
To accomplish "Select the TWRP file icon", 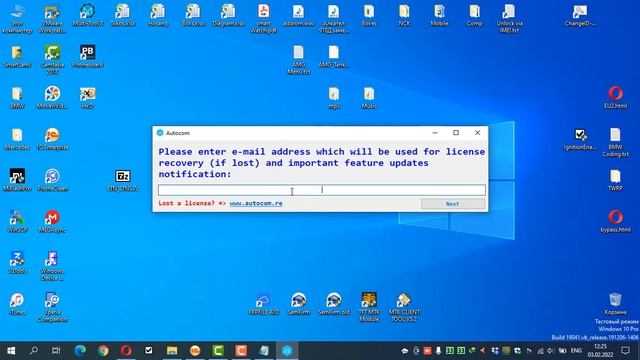I will 616,180.
